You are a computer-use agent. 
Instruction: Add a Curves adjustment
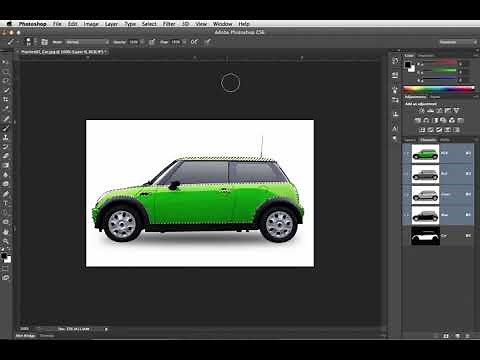coord(439,111)
